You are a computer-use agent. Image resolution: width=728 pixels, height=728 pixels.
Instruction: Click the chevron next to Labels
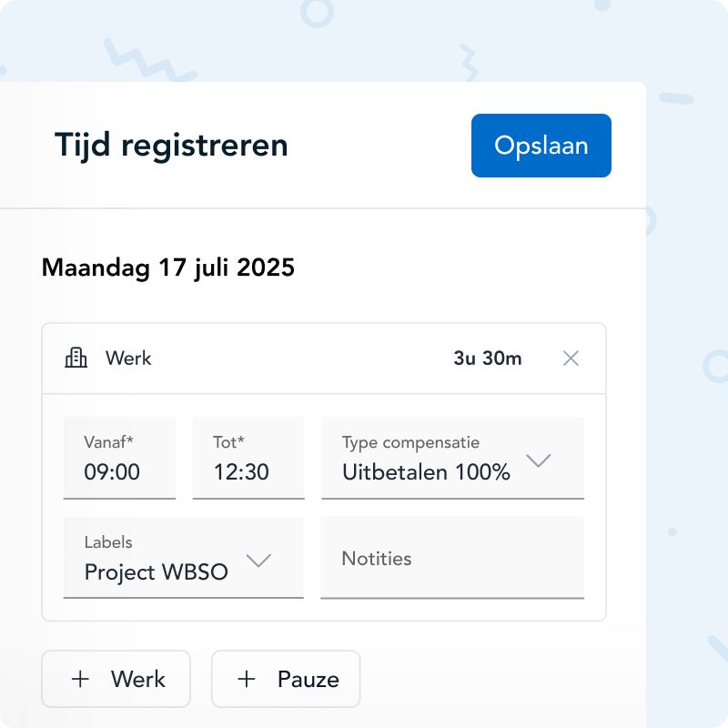(x=260, y=561)
